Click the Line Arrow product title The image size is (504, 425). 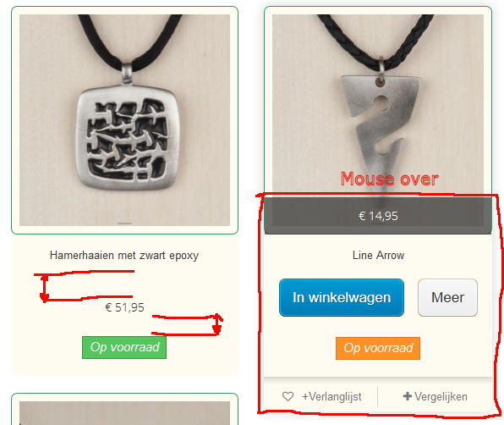click(378, 256)
